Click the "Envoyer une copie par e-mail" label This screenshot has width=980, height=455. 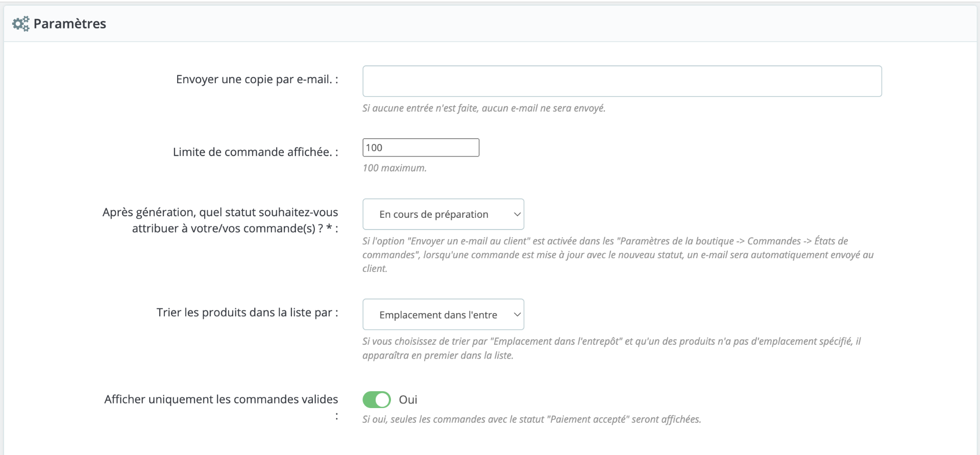pyautogui.click(x=257, y=80)
